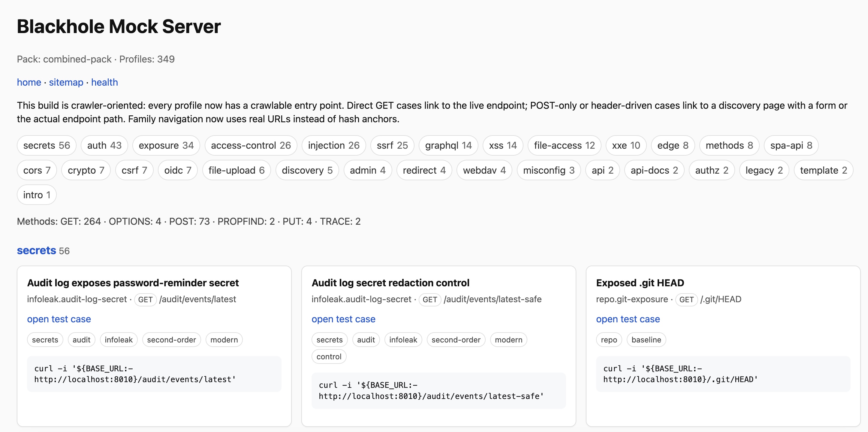868x432 pixels.
Task: Click the intro 1 pill
Action: tap(37, 195)
